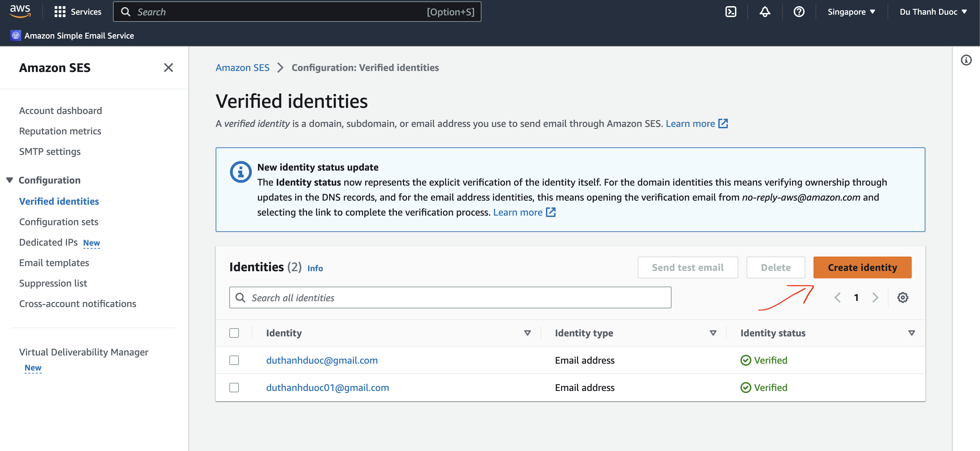
Task: Click Learn more under page title
Action: [690, 123]
